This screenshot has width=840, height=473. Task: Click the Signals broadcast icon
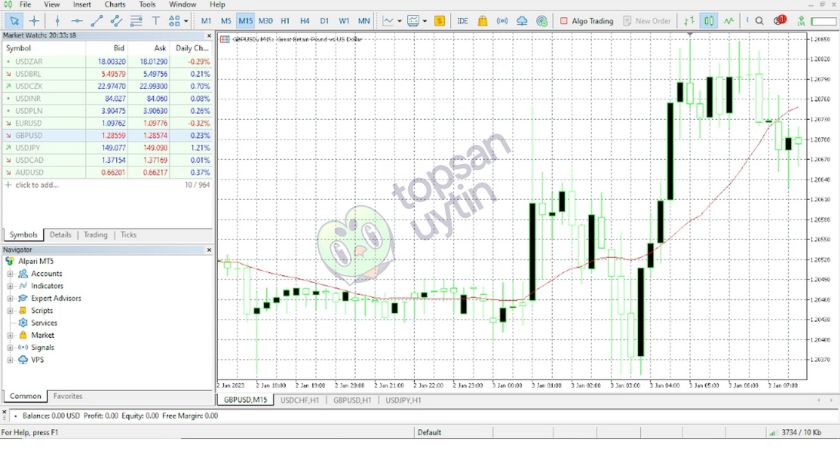pyautogui.click(x=504, y=20)
